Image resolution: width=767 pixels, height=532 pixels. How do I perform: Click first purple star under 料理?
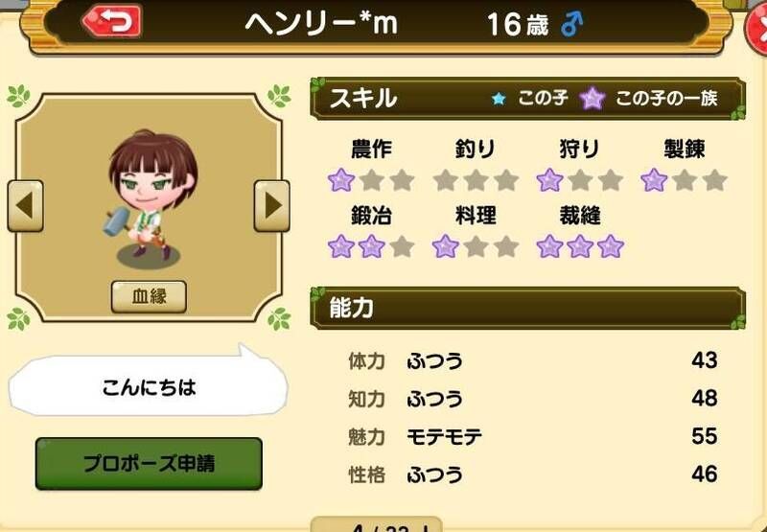pyautogui.click(x=445, y=246)
